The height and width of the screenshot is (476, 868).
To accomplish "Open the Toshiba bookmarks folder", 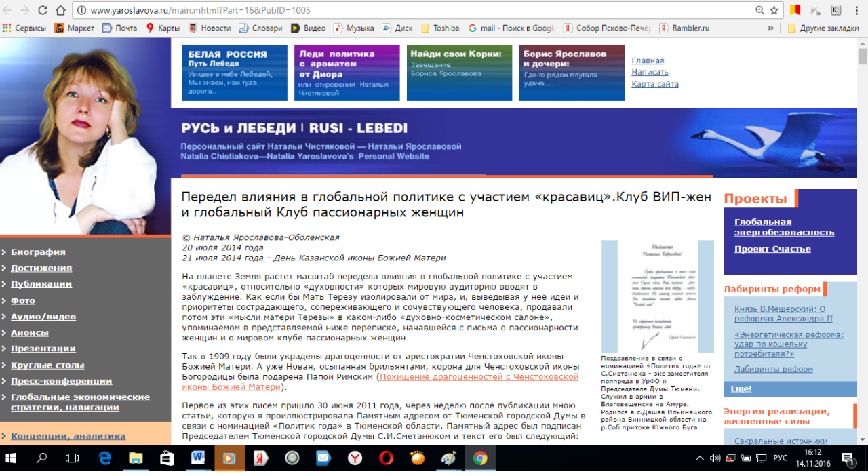I will pyautogui.click(x=440, y=28).
